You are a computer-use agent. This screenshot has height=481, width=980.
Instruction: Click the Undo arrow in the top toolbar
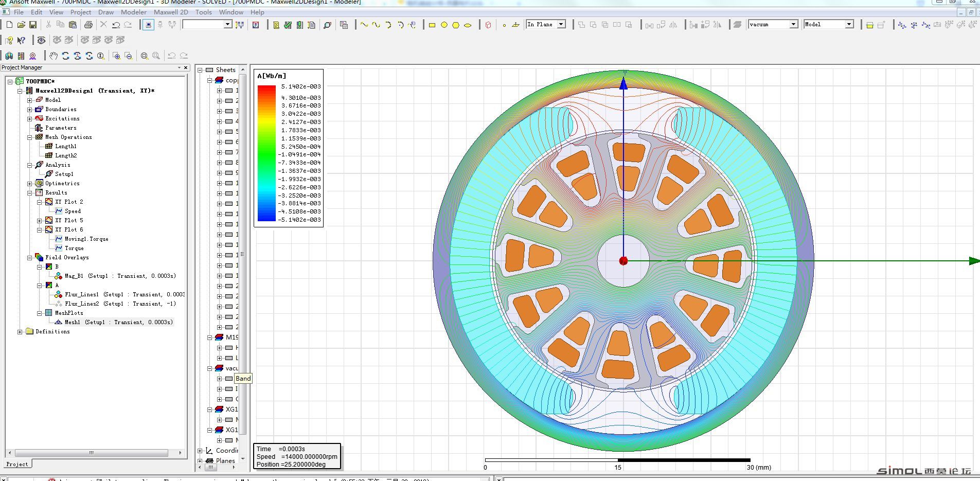point(116,25)
